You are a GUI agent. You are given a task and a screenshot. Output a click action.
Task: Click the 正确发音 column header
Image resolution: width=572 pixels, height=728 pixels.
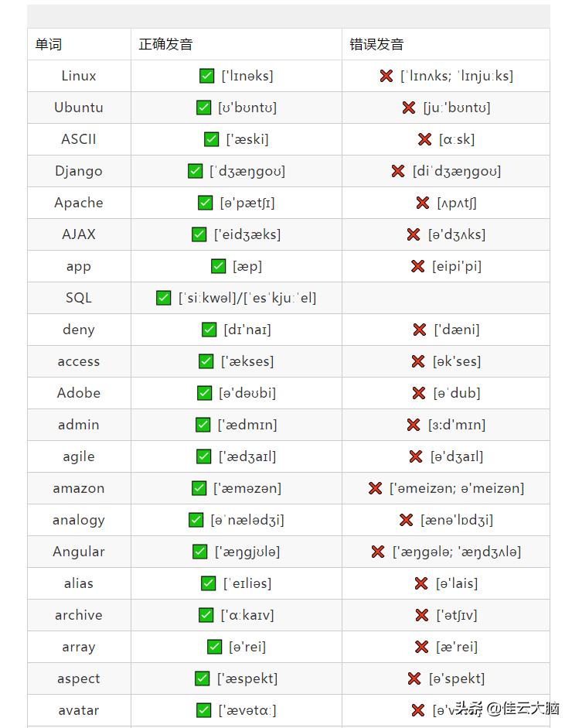click(x=165, y=45)
